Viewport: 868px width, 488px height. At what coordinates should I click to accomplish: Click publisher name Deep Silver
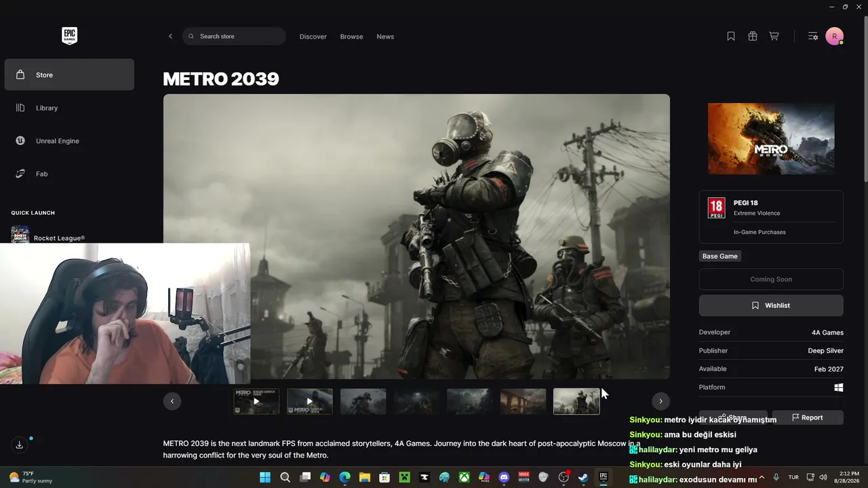(826, 350)
